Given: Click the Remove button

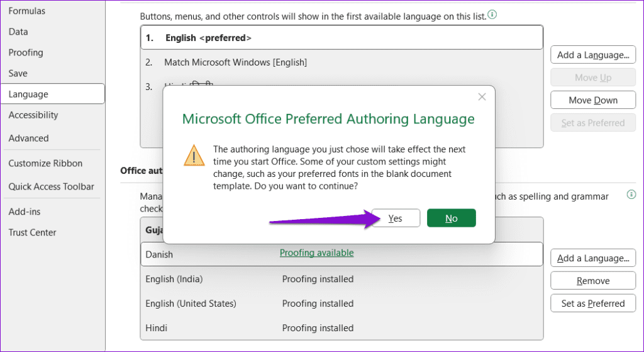Looking at the screenshot, I should pos(593,280).
